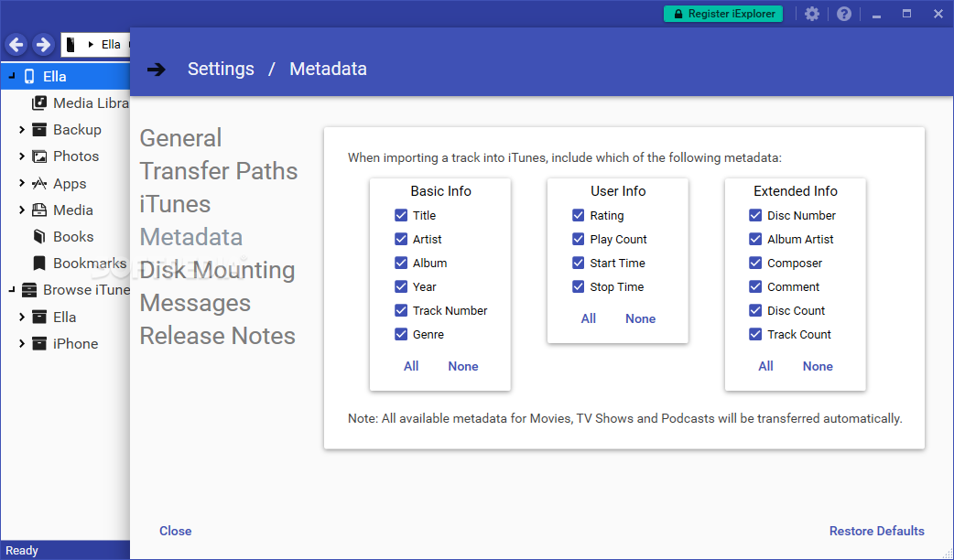Click the Ella backup box icon
Viewport: 954px width, 560px height.
39,317
